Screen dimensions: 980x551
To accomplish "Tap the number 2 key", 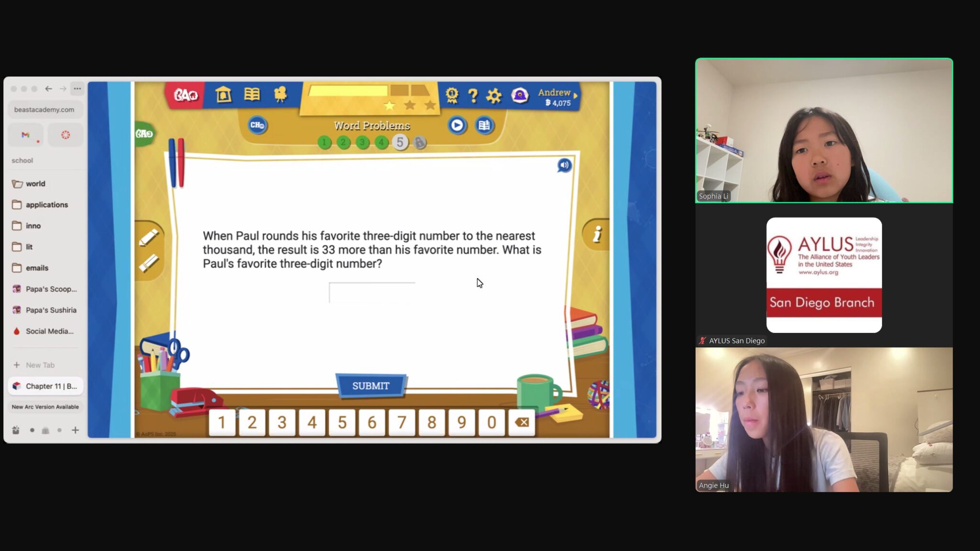I will [x=252, y=422].
